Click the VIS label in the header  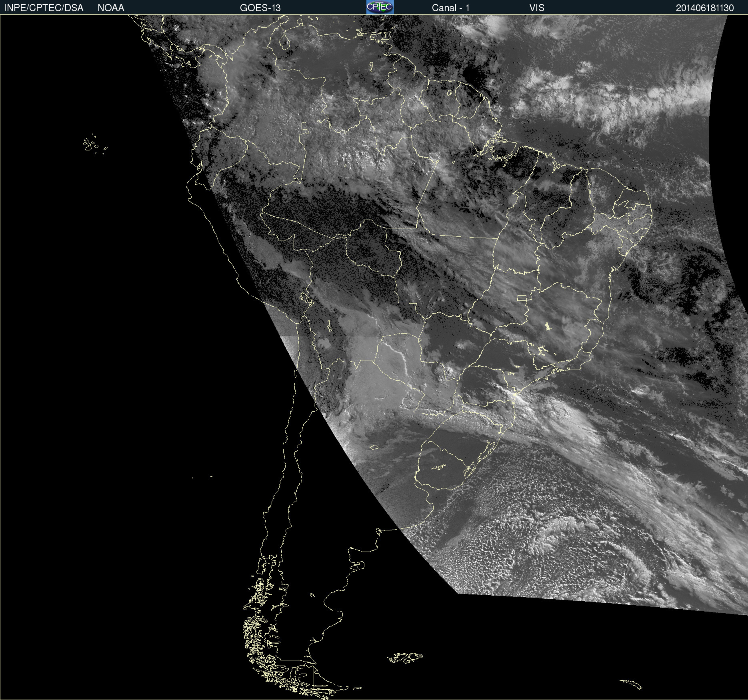point(537,8)
